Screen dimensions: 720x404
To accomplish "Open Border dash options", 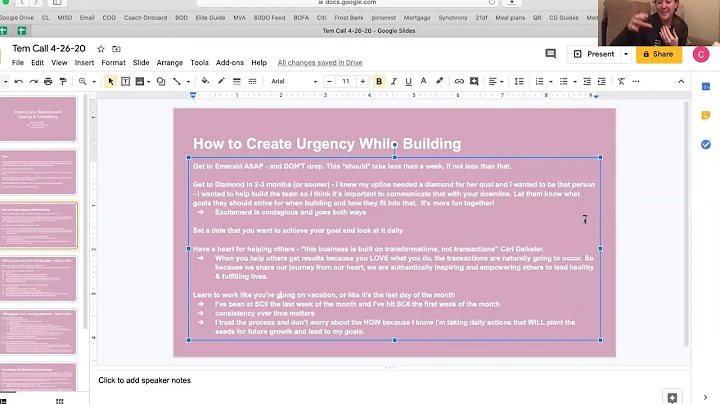I will 252,81.
